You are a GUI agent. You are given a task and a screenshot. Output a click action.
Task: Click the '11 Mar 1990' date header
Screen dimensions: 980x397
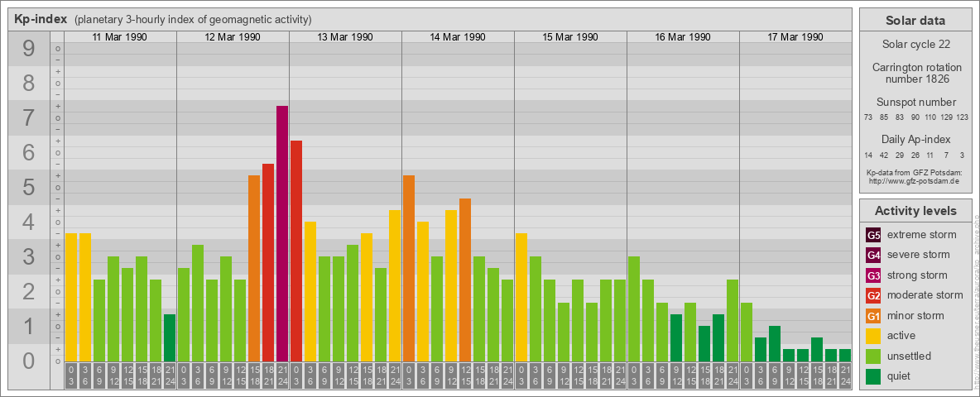pos(119,37)
